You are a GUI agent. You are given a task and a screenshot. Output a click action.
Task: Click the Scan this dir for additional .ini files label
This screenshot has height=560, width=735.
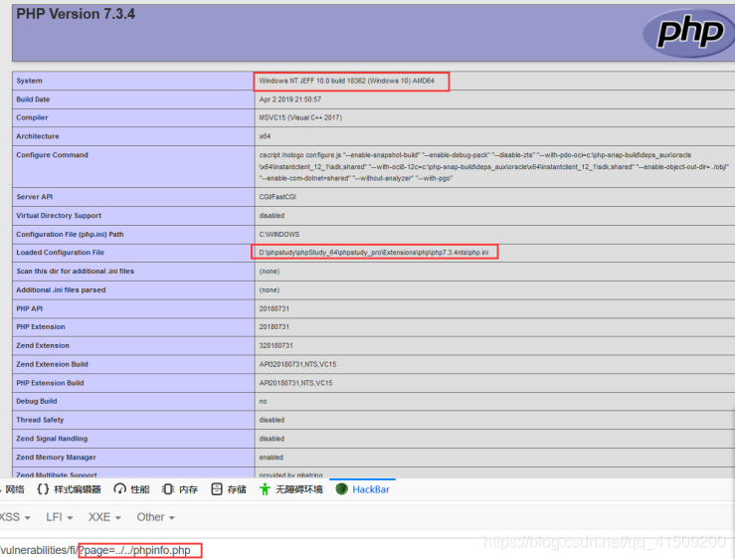[75, 271]
